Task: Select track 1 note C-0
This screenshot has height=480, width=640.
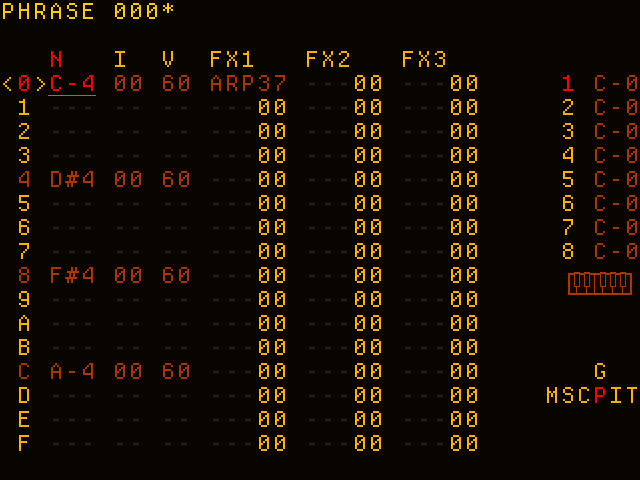Action: (616, 84)
